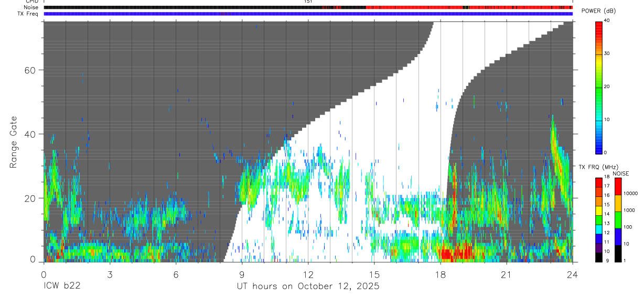The height and width of the screenshot is (297, 644).
Task: Click the "POWER (dB)" colorbar title
Action: pyautogui.click(x=598, y=11)
